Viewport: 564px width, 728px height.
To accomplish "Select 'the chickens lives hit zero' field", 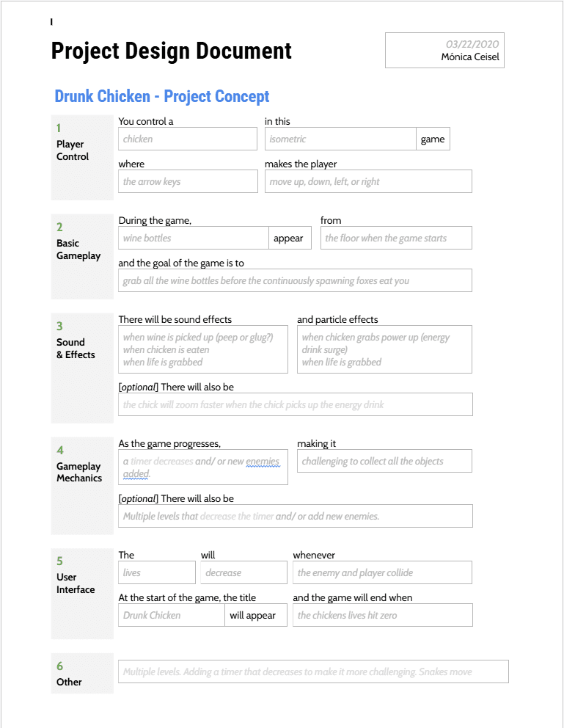I will (x=383, y=615).
